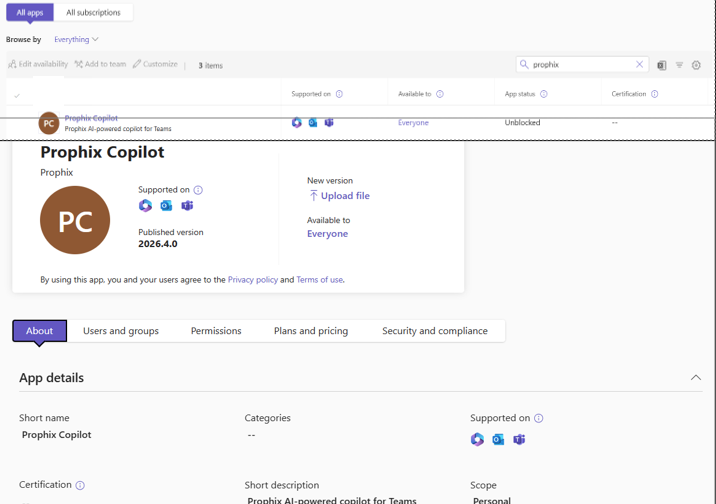Screen dimensions: 716x504
Task: Click Outlook icon in App details section
Action: (x=498, y=439)
